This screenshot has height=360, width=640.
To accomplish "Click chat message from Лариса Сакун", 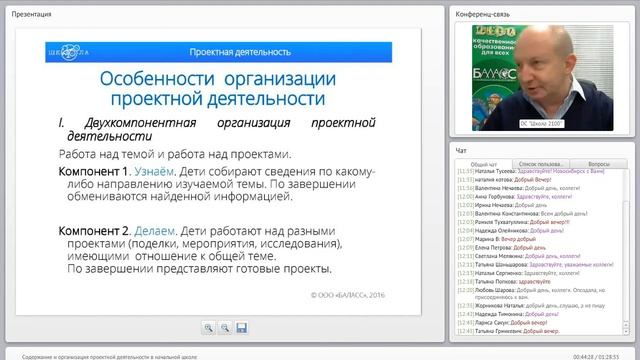I will (502, 322).
